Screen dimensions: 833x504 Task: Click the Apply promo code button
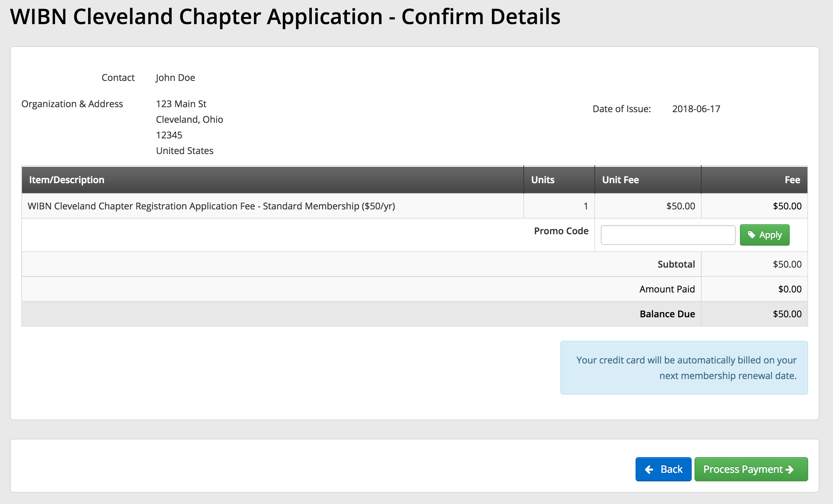(x=764, y=235)
